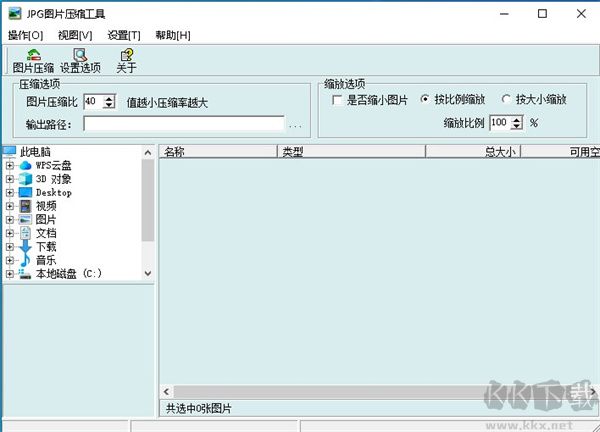Expand the Desktop tree node

click(10, 192)
